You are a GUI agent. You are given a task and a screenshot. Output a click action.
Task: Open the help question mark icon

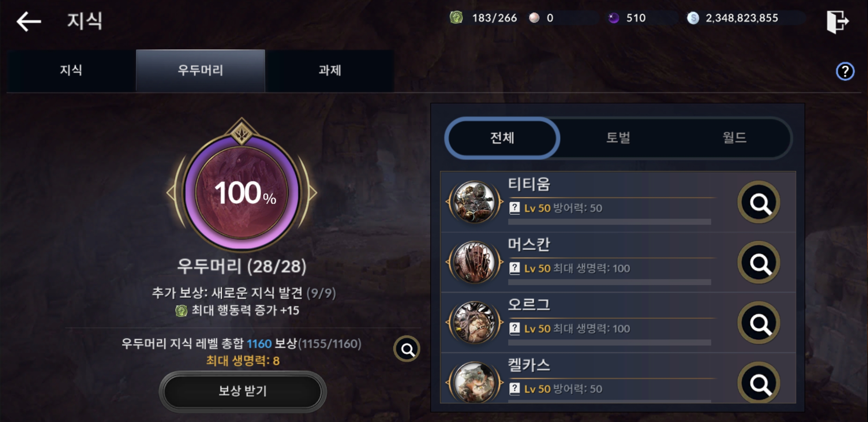tap(845, 71)
